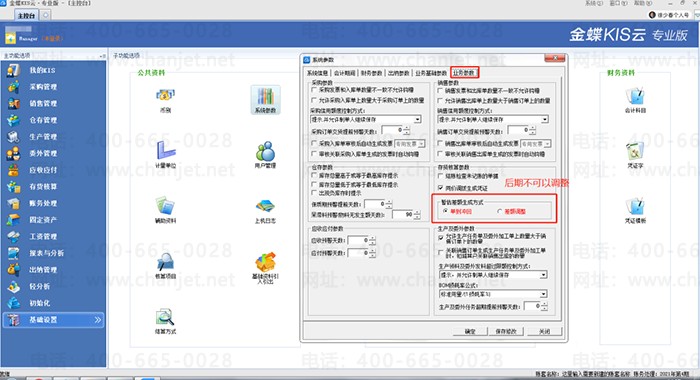Select 主控台 tab at top
The width and height of the screenshot is (700, 380).
tap(26, 15)
